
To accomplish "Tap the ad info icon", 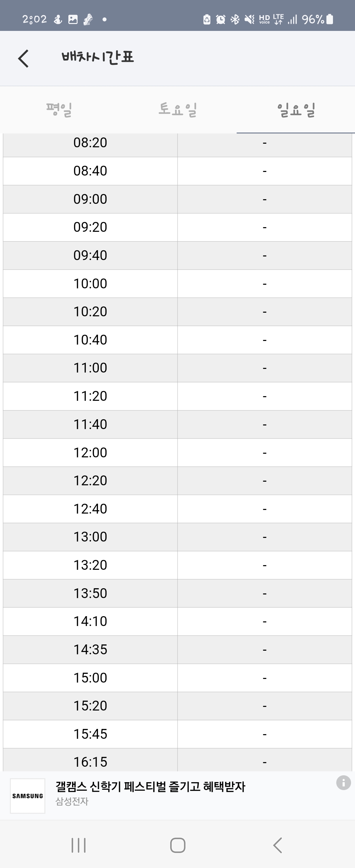I will 343,783.
